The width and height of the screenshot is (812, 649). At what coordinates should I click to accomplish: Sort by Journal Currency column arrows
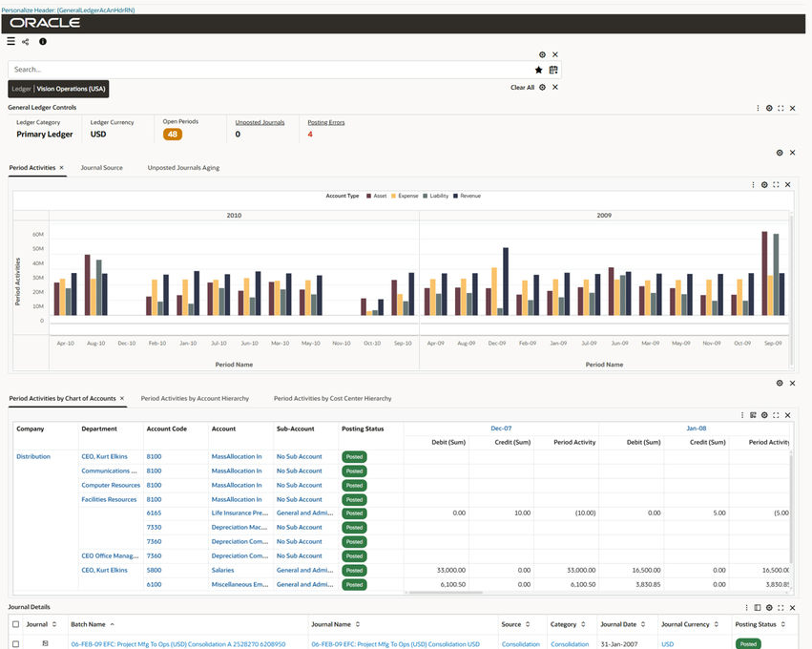[717, 624]
